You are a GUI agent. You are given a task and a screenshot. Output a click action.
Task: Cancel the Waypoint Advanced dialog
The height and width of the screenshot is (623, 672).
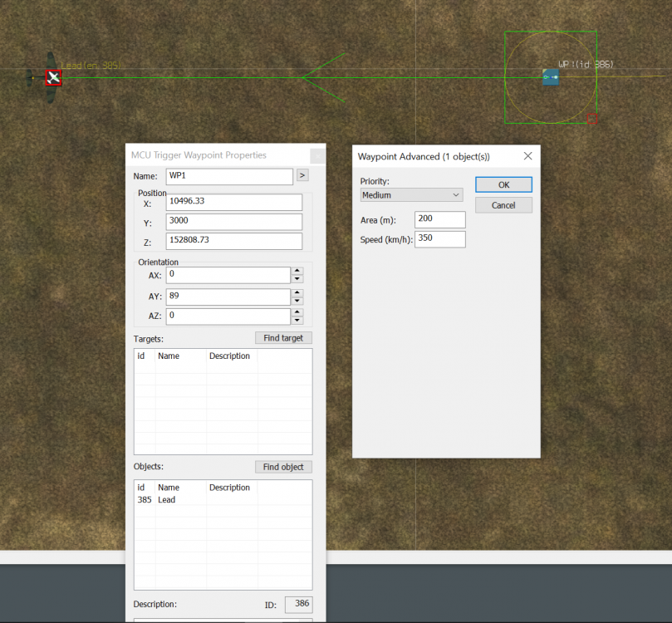[x=503, y=205]
